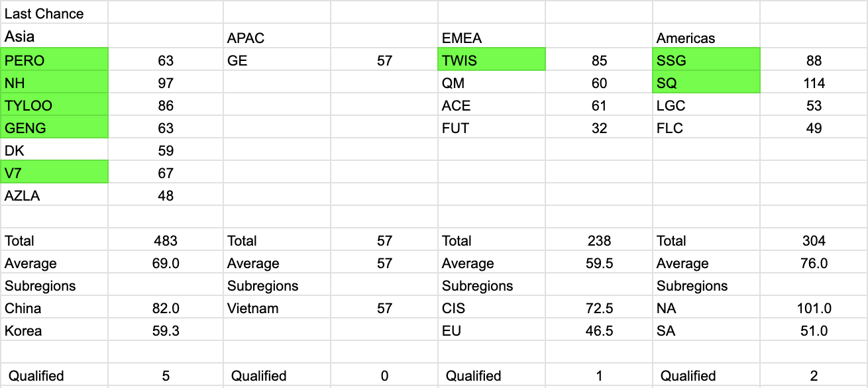Click the Asia total value 483

click(x=166, y=241)
